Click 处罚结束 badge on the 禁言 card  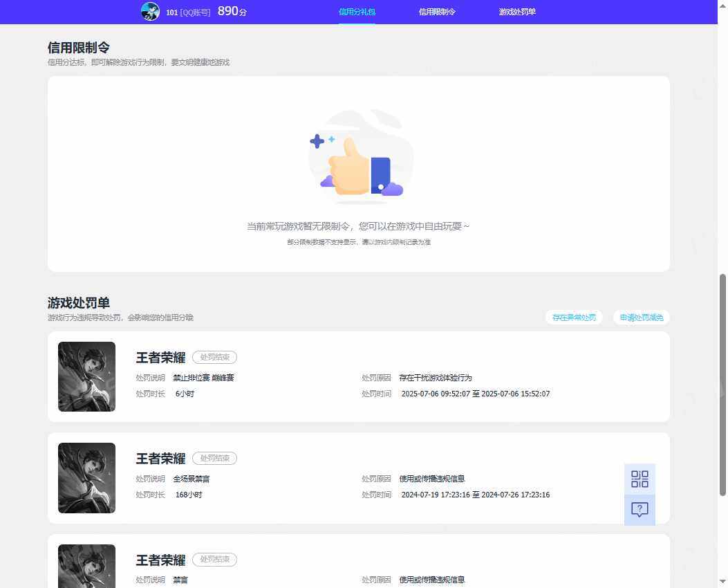214,559
